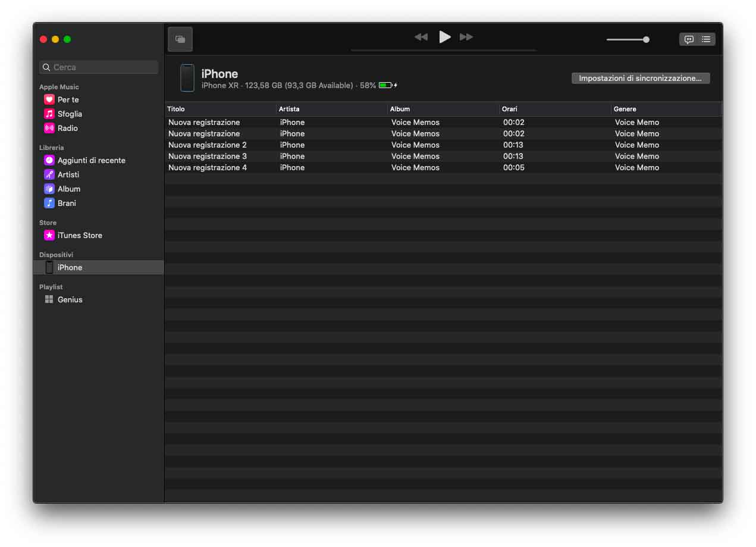Click Voice Memo genre of registrazione 2
Image resolution: width=756 pixels, height=547 pixels.
[637, 145]
